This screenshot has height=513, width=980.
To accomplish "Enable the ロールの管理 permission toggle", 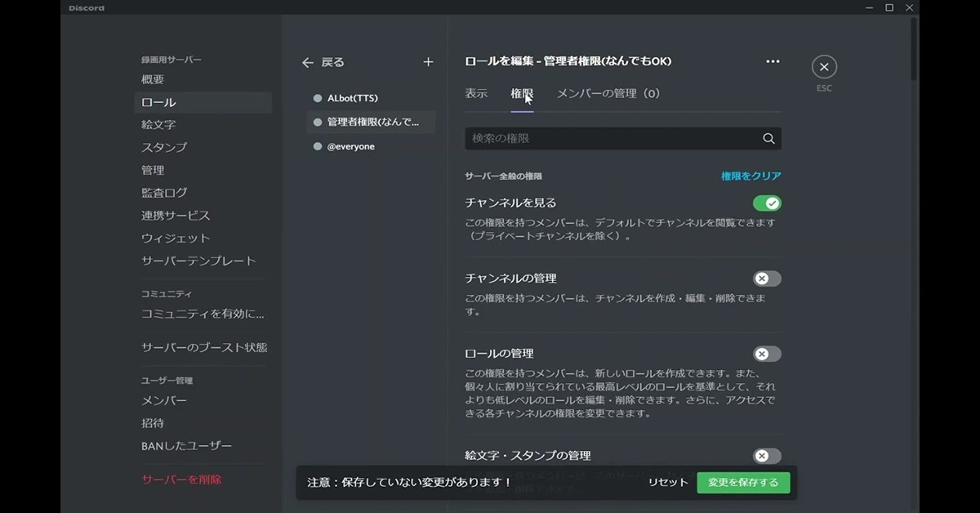I will [x=766, y=354].
